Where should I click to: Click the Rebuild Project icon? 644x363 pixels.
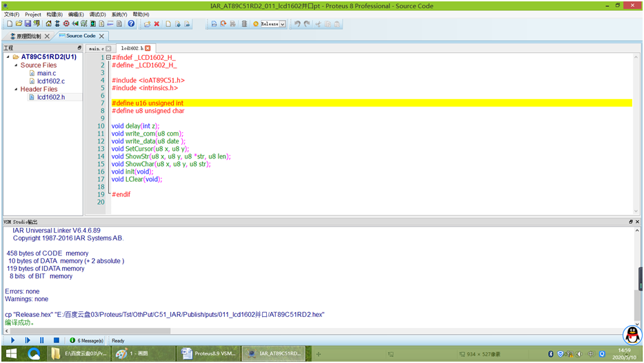tap(223, 24)
